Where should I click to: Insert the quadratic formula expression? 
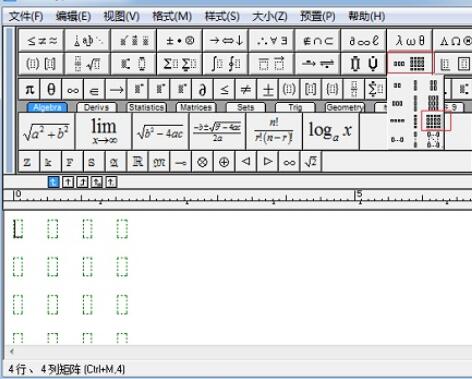(x=217, y=131)
